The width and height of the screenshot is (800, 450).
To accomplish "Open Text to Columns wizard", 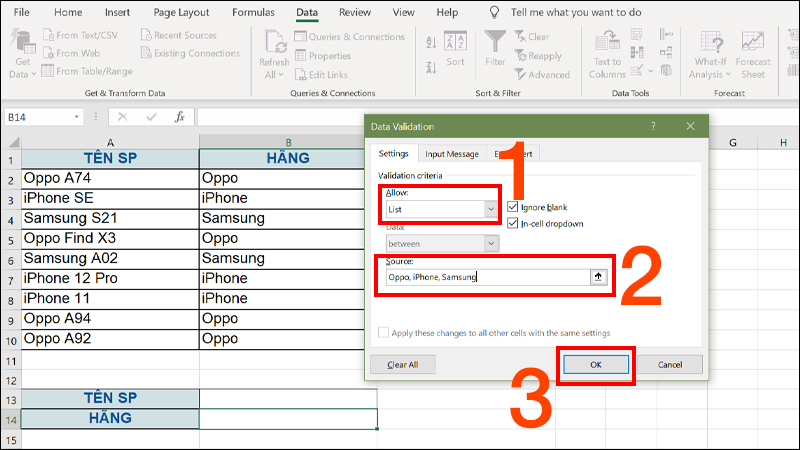I will 607,55.
